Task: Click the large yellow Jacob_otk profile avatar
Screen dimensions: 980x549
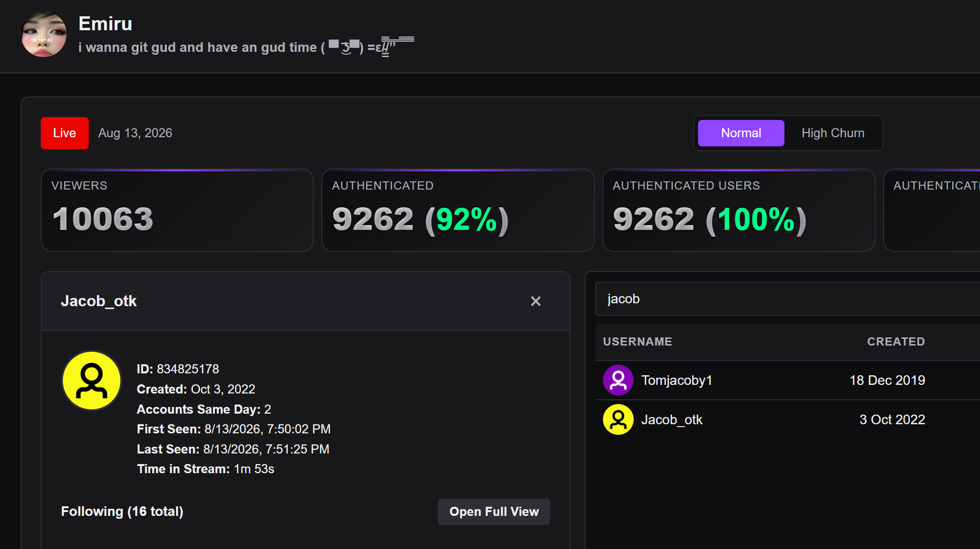Action: (x=92, y=381)
